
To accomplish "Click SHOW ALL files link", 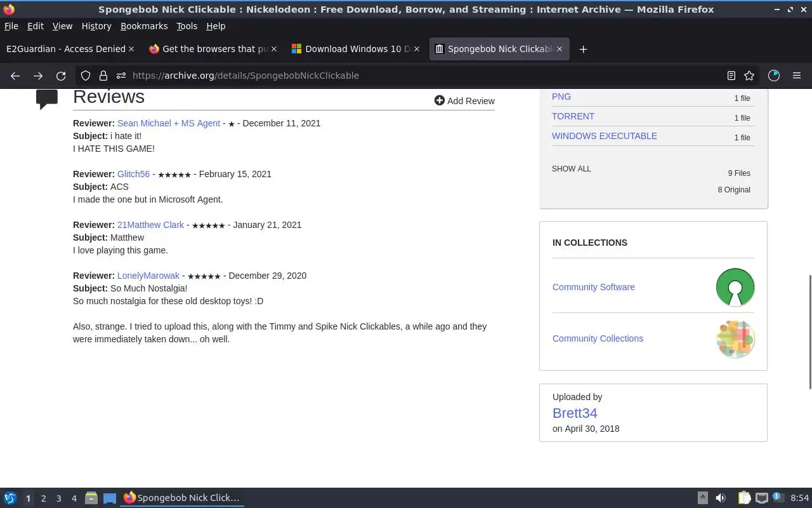I will (572, 169).
